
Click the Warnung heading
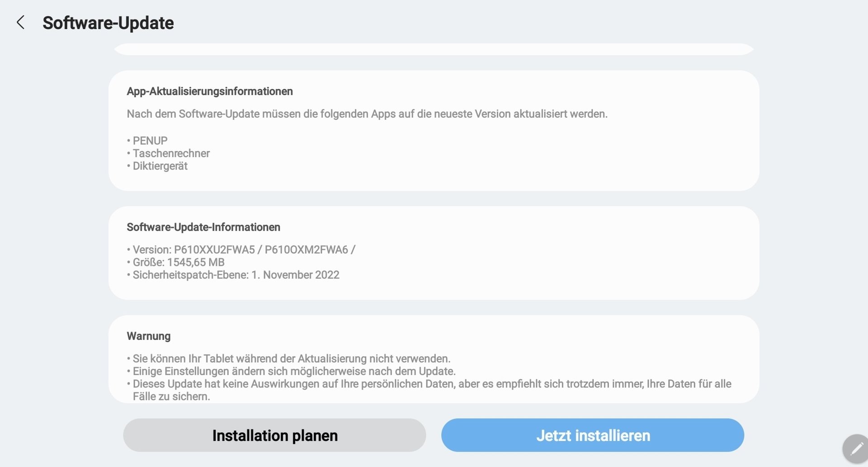pyautogui.click(x=149, y=336)
